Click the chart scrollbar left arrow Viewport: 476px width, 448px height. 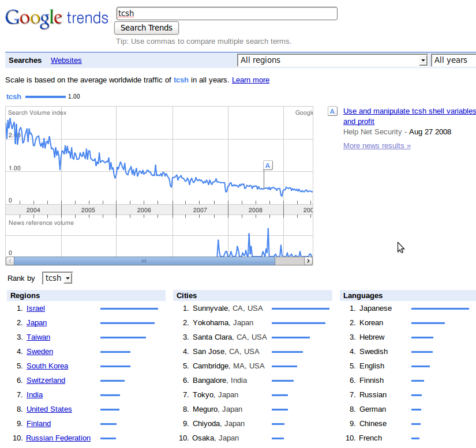tap(10, 261)
